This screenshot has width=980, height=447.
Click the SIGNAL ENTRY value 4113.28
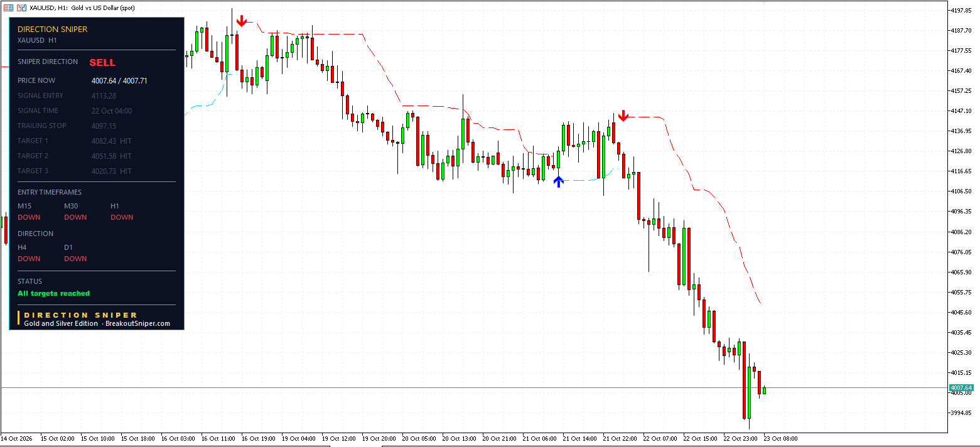pyautogui.click(x=104, y=96)
